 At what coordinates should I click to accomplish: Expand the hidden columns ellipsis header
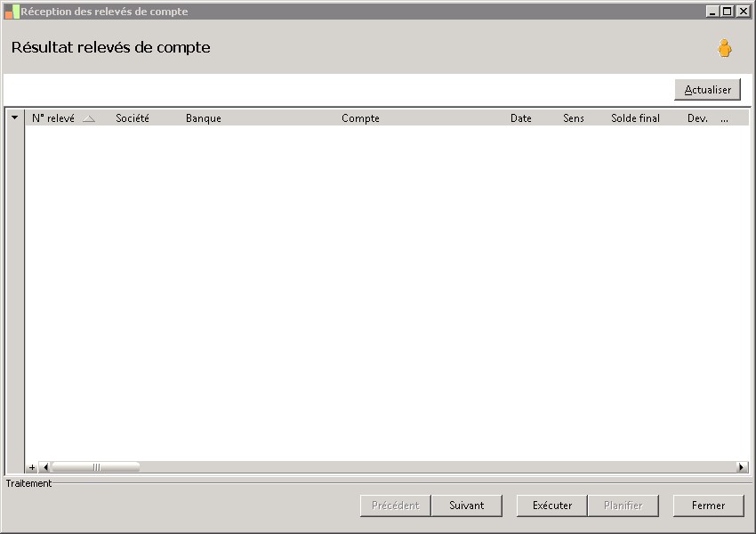pyautogui.click(x=724, y=118)
